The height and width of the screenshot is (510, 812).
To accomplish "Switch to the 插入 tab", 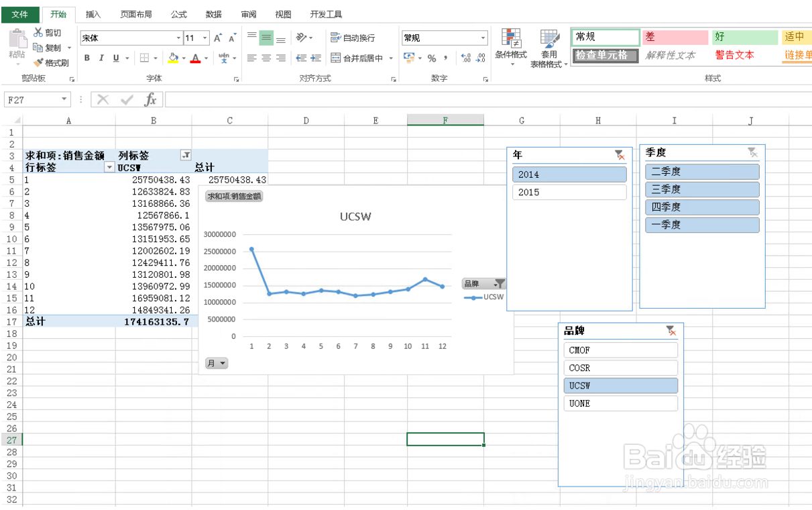I will tap(93, 14).
